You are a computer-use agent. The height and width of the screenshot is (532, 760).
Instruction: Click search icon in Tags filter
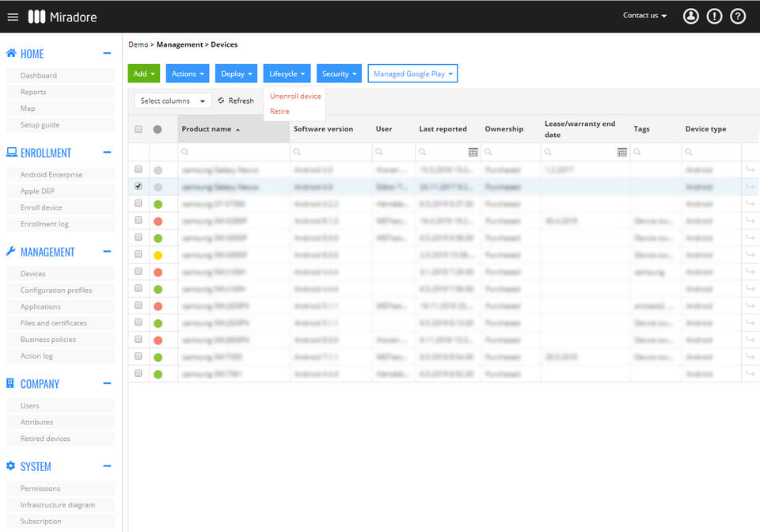[x=636, y=152]
